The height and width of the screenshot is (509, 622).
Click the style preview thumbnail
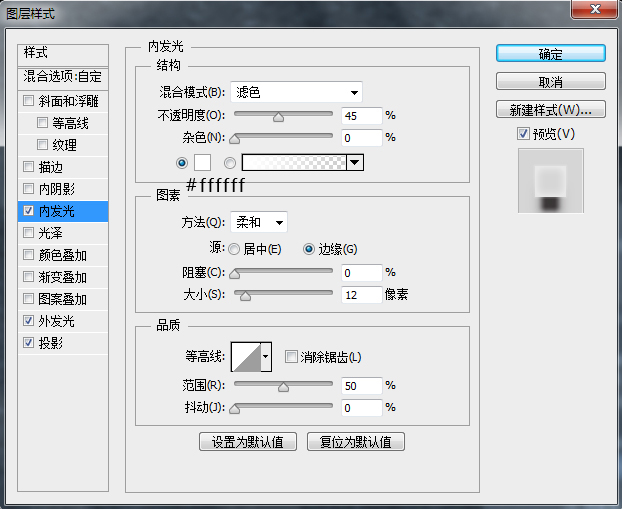(551, 181)
